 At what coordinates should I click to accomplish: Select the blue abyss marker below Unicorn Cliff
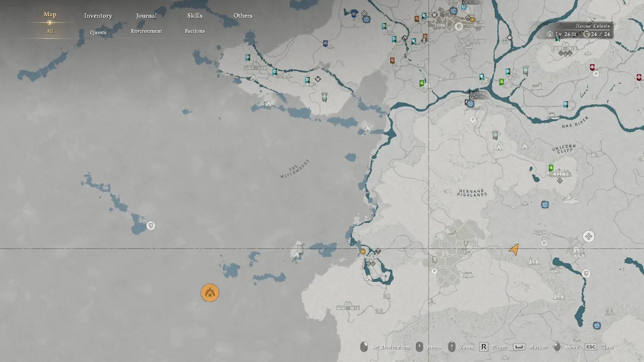pos(544,204)
